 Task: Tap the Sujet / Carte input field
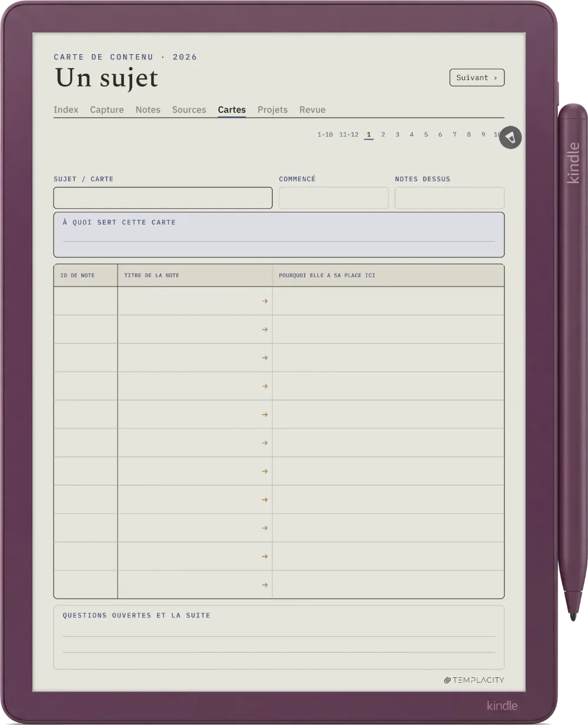click(163, 198)
